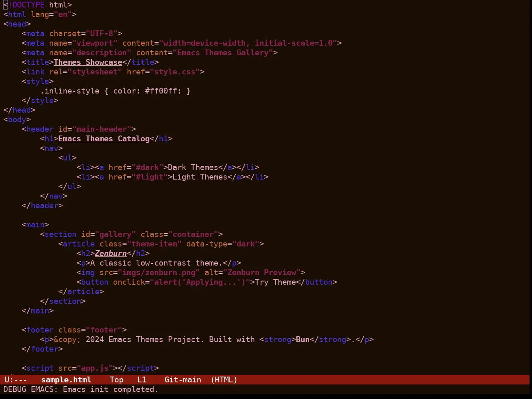Click the "container" class value
The width and height of the screenshot is (532, 399).
tap(193, 234)
